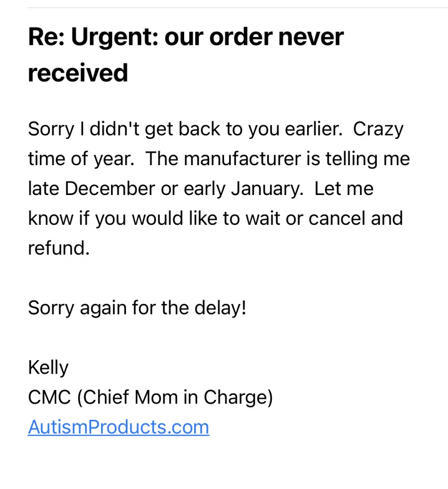Screen dimensions: 448x489
Task: Click the word "received" in the subject
Action: (x=78, y=73)
